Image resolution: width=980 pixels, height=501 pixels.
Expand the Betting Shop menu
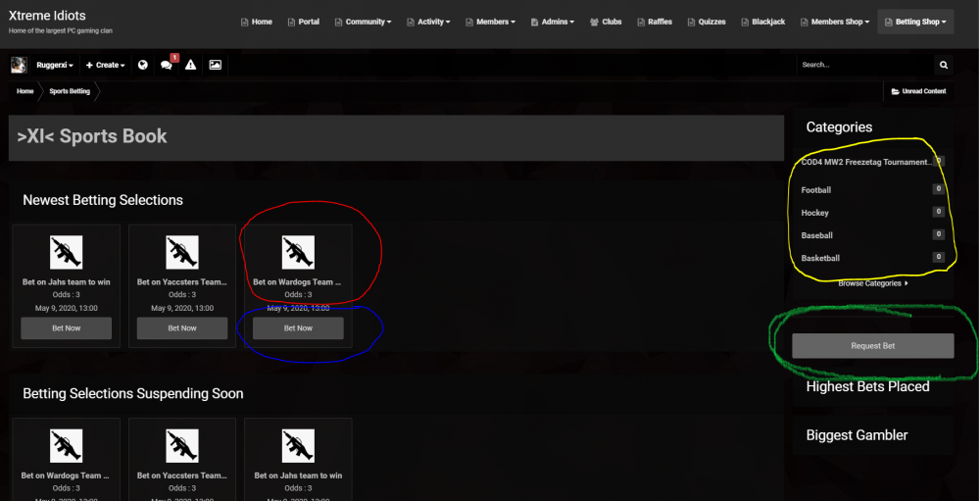pos(915,22)
